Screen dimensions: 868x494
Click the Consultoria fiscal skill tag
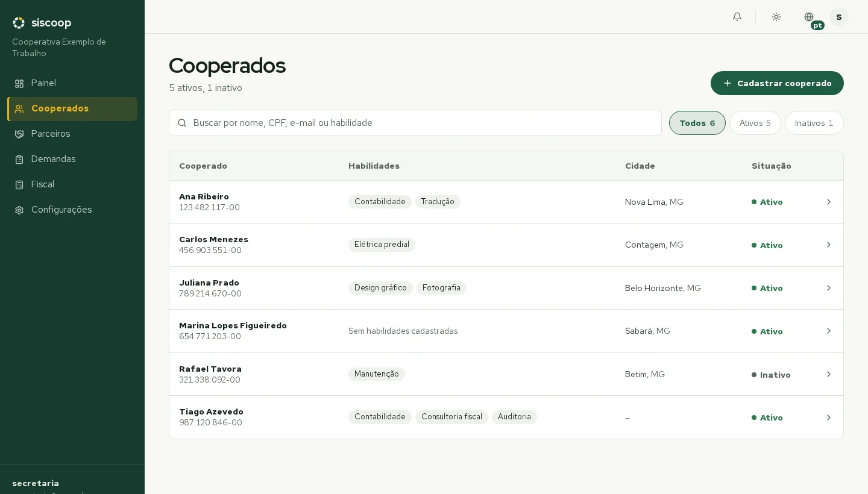click(451, 417)
